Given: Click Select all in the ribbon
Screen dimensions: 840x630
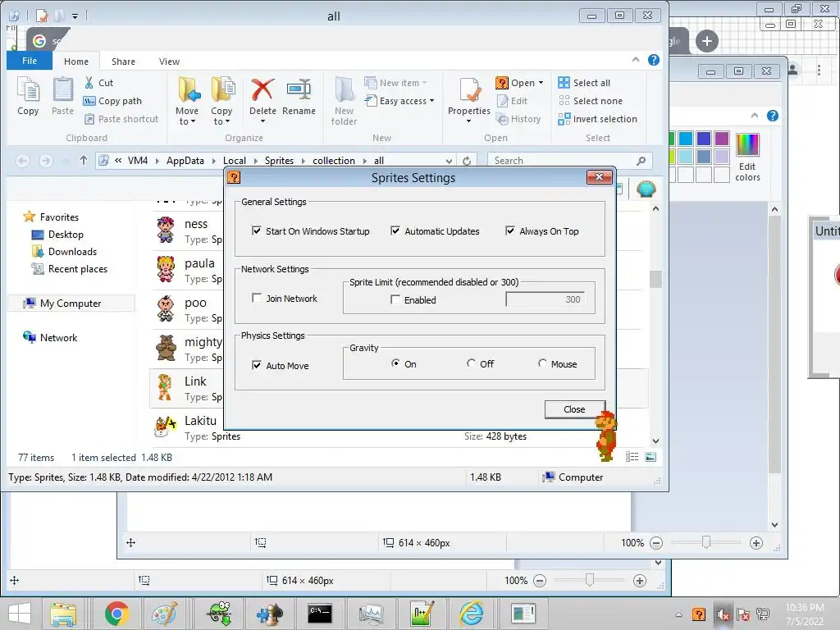Looking at the screenshot, I should [584, 83].
